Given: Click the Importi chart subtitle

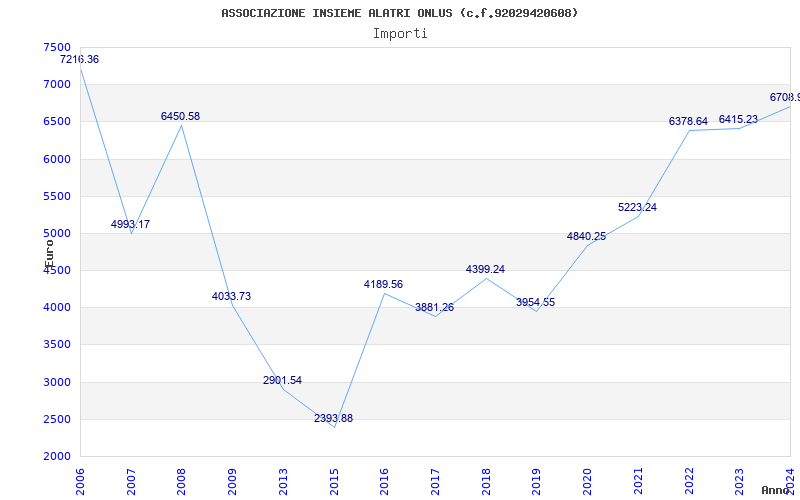Looking at the screenshot, I should click(x=400, y=34).
